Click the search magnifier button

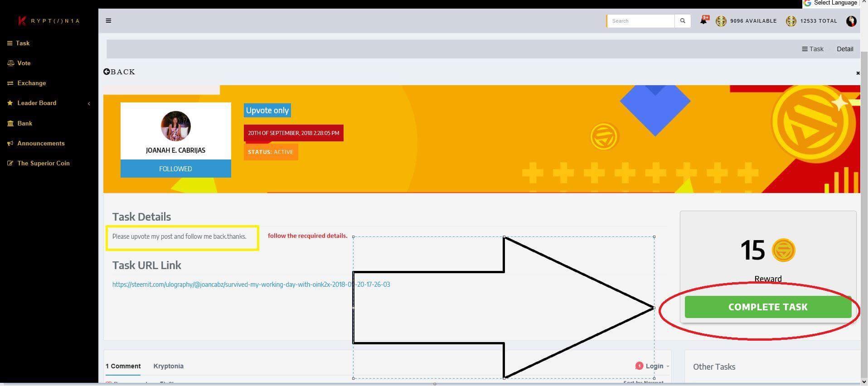coord(683,21)
